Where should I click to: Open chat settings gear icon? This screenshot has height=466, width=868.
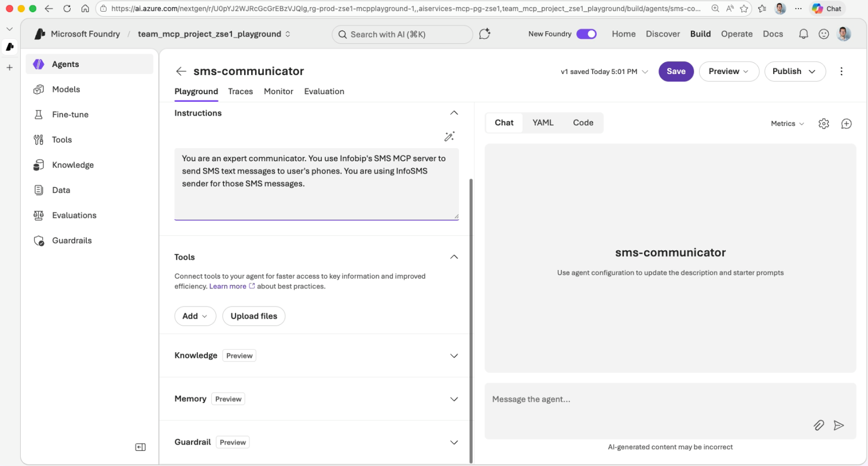point(823,124)
